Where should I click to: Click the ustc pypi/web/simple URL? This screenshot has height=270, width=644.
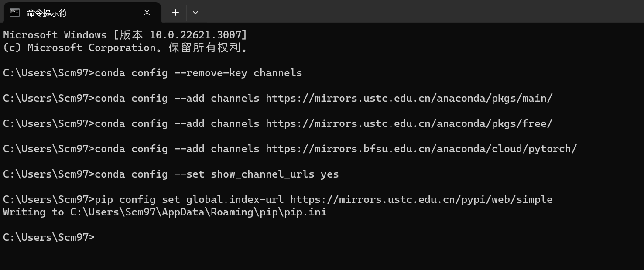click(421, 200)
